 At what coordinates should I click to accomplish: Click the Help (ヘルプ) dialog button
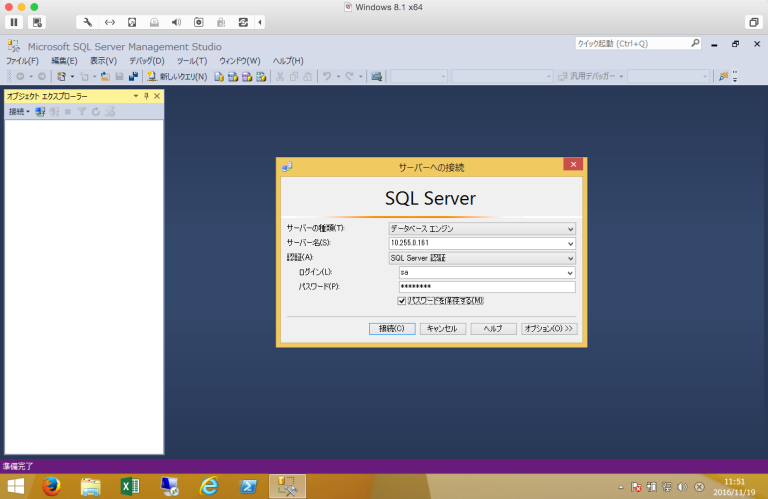pos(493,329)
